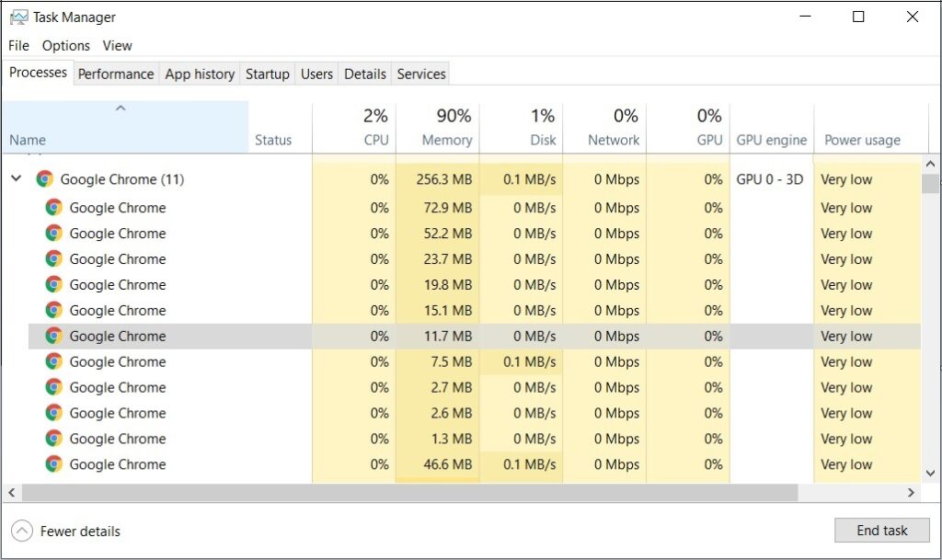
Task: Open the Options menu
Action: [66, 46]
